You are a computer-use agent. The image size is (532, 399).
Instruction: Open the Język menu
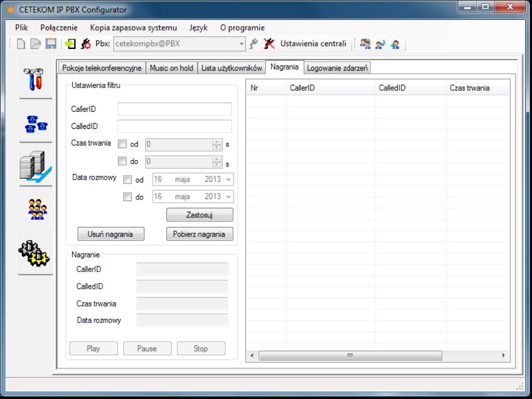[199, 28]
